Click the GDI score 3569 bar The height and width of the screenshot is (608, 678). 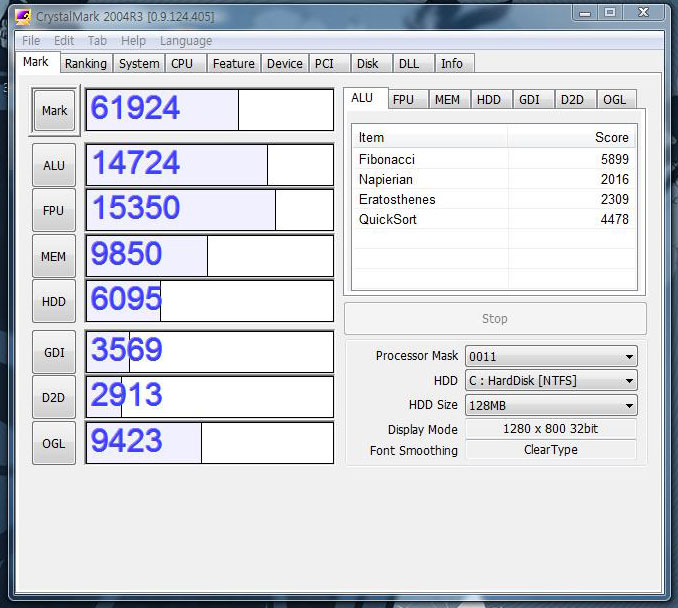tap(210, 352)
